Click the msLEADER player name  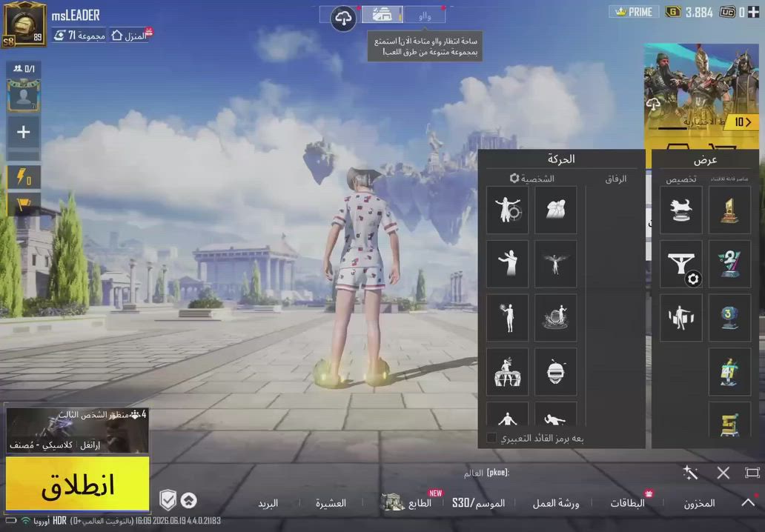76,16
